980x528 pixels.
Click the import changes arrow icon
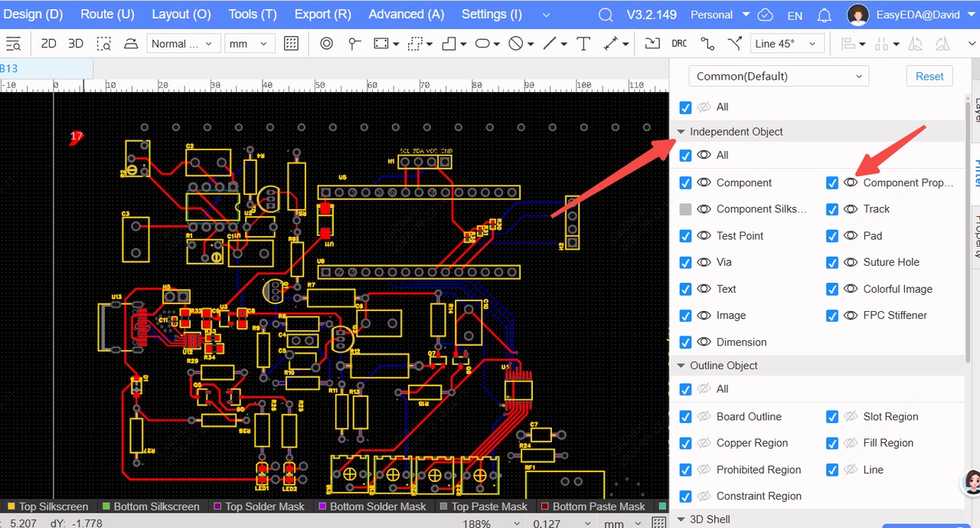(x=652, y=44)
